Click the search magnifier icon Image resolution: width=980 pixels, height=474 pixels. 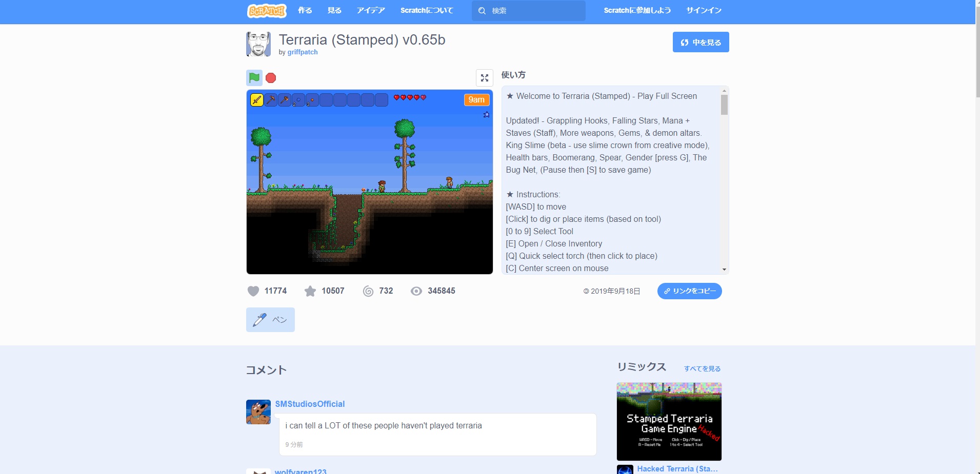482,11
